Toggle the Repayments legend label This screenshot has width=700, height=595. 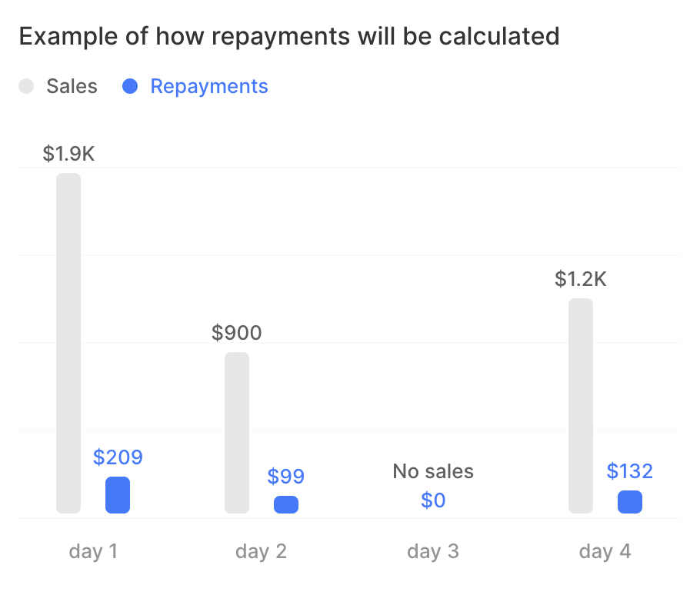[209, 86]
